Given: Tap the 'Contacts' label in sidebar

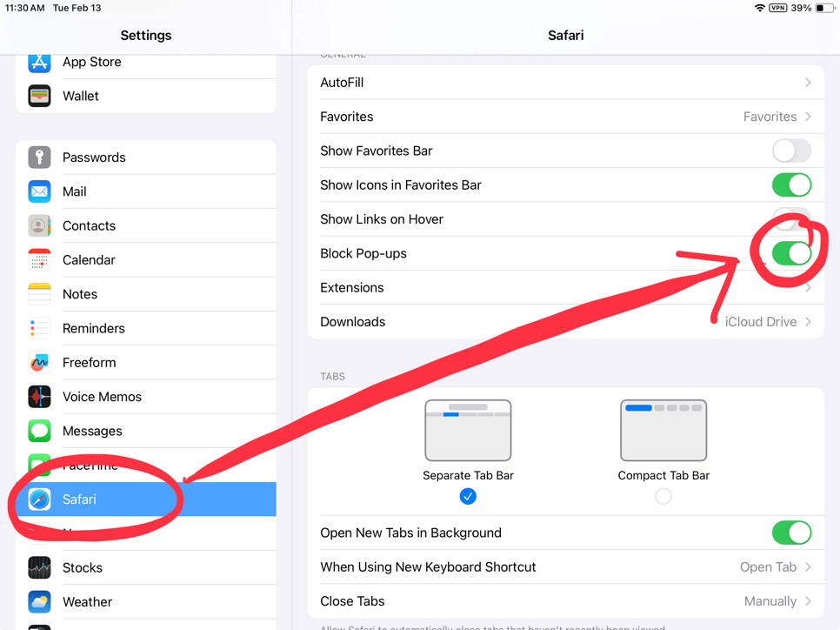Looking at the screenshot, I should pyautogui.click(x=89, y=225).
